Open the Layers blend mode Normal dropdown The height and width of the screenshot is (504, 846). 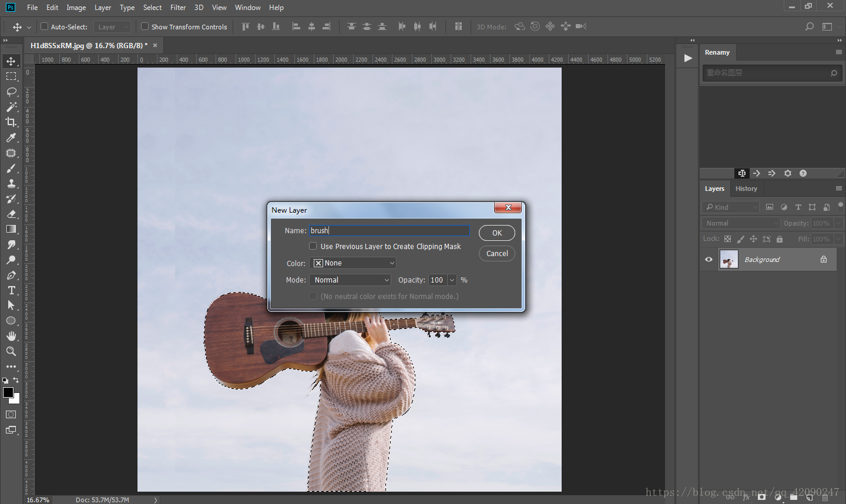pyautogui.click(x=741, y=223)
